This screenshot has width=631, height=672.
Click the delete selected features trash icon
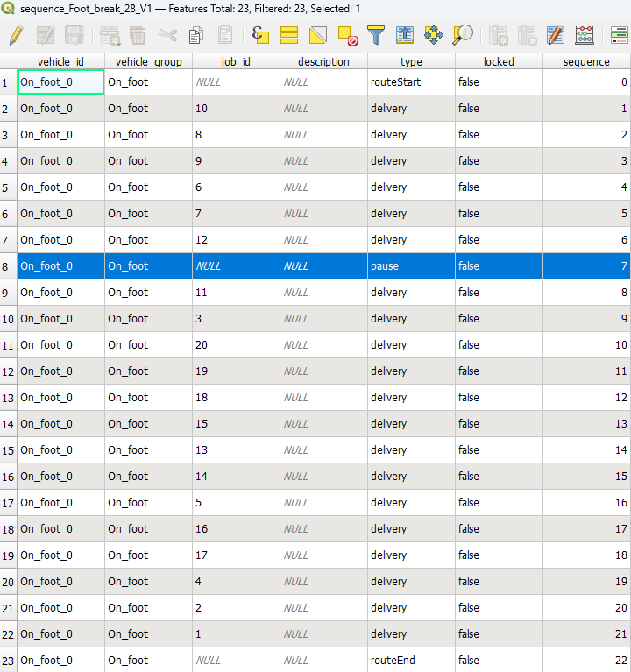click(x=138, y=35)
